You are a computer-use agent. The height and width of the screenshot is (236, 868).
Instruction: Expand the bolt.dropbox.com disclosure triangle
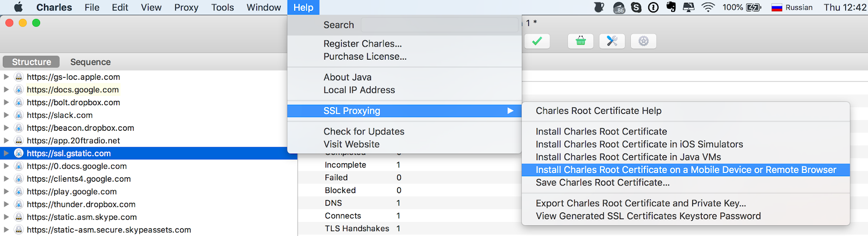pos(7,103)
